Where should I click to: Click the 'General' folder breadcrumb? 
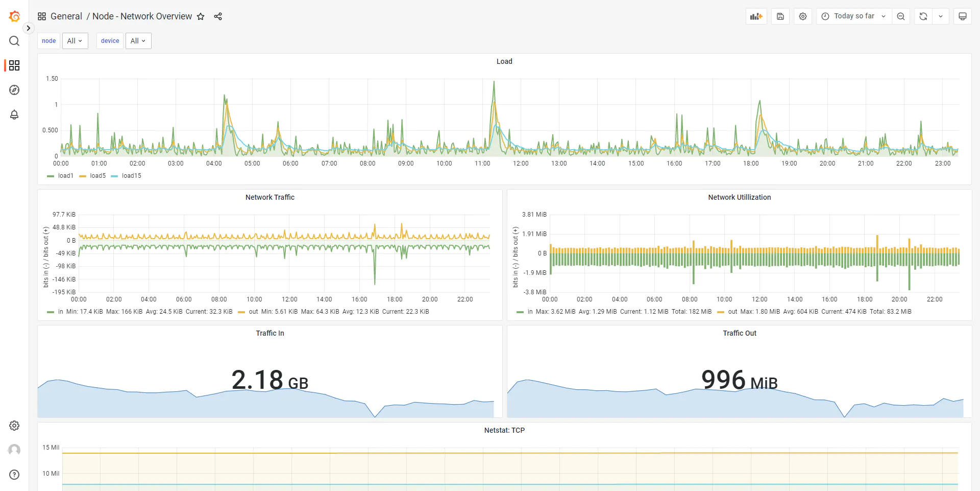pyautogui.click(x=66, y=16)
